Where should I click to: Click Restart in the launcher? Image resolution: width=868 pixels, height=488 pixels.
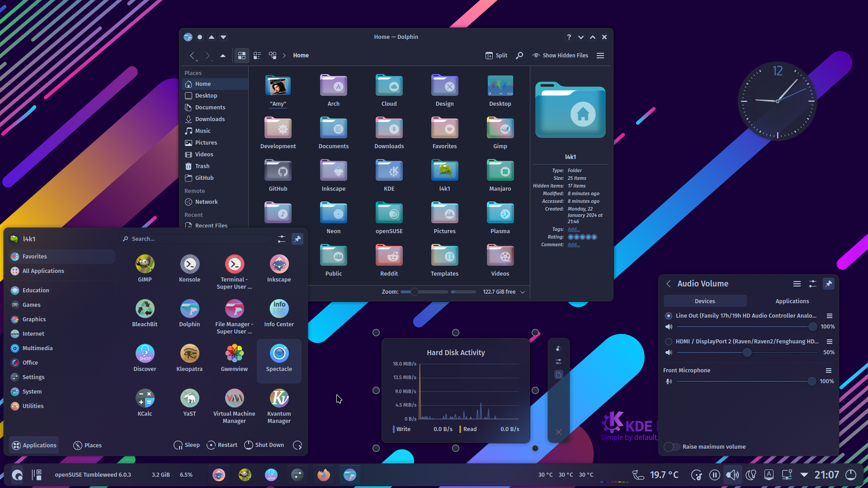[x=222, y=445]
